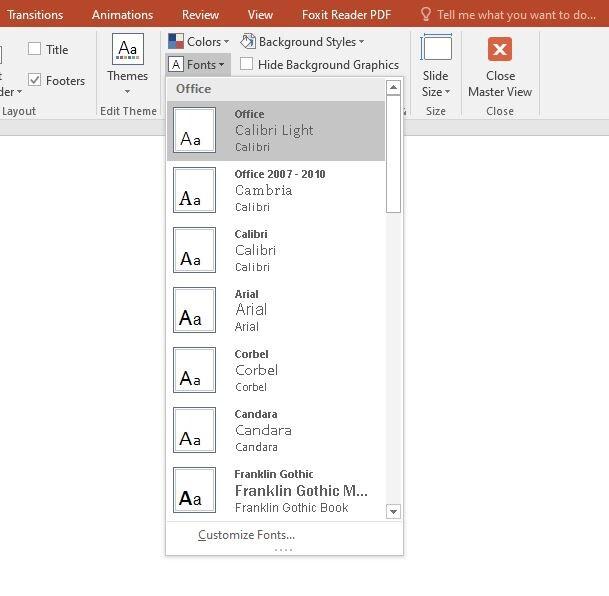The height and width of the screenshot is (596, 609).
Task: Open the Background Styles dropdown
Action: (x=302, y=42)
